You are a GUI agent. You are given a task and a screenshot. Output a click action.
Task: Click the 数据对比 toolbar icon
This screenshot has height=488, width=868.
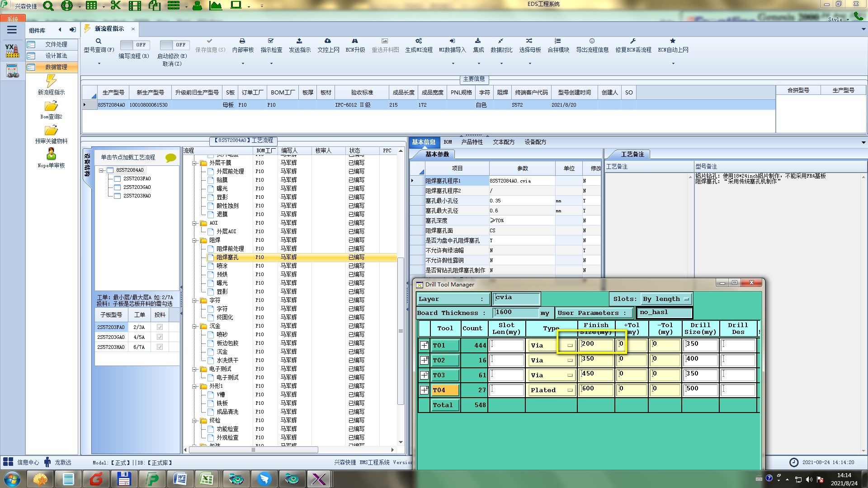501,41
